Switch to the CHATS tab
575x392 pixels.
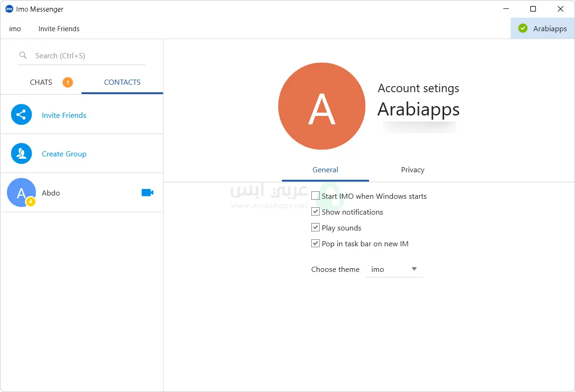41,82
